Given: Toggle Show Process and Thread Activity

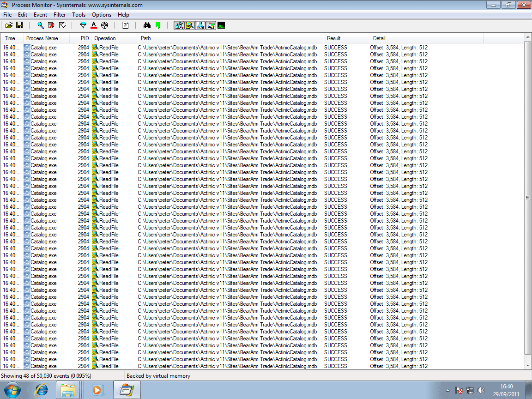Looking at the screenshot, I should tap(211, 25).
